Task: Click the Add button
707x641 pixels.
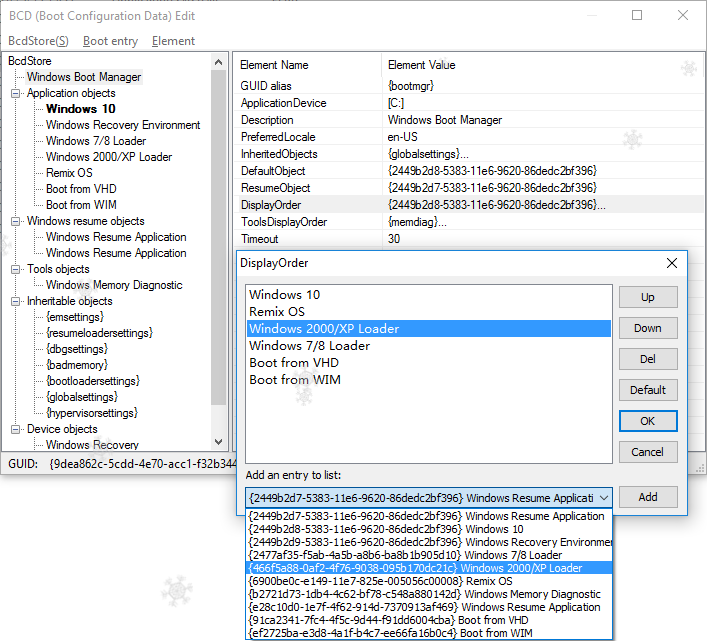Action: point(648,497)
